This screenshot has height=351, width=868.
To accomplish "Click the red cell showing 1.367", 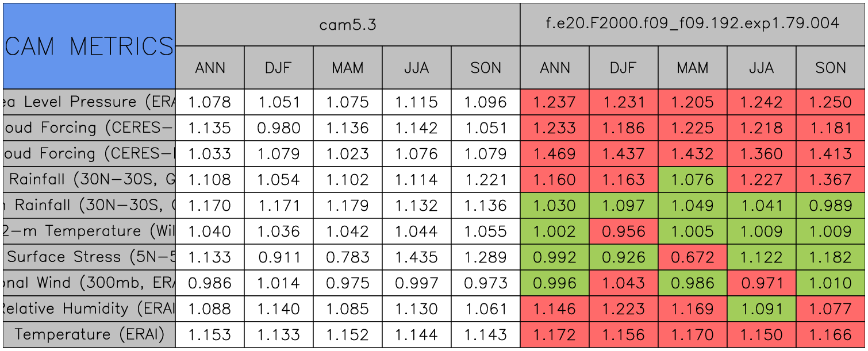I will click(831, 180).
